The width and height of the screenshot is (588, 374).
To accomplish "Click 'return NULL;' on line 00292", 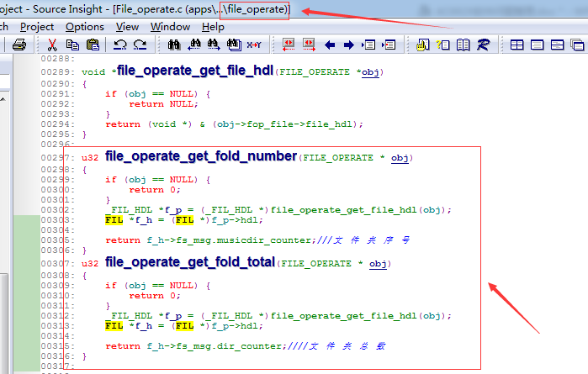I will 163,104.
